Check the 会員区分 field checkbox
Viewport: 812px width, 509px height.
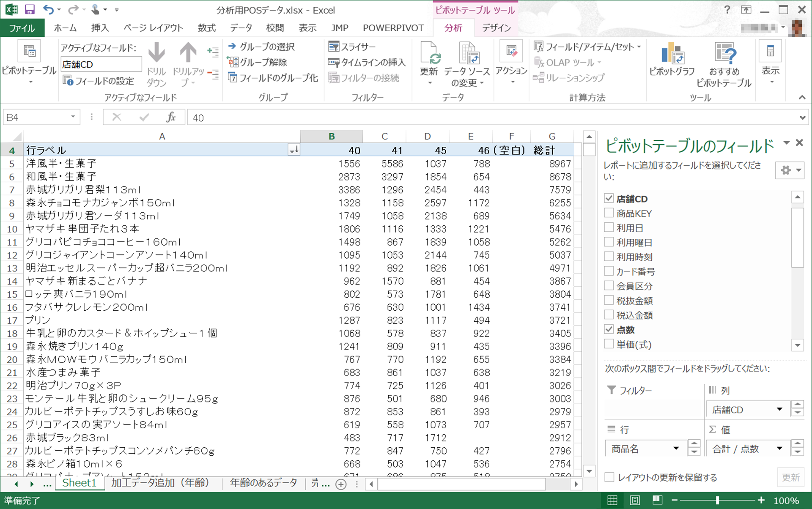[x=609, y=285]
